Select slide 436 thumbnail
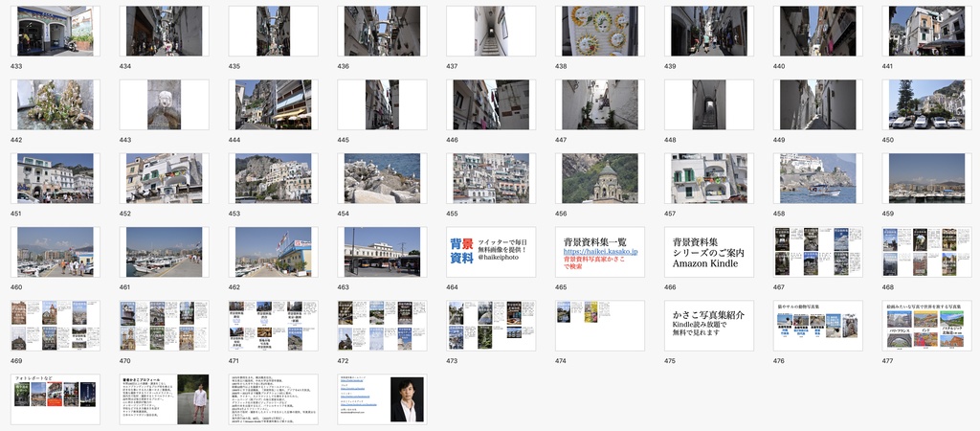This screenshot has height=431, width=980. (x=382, y=32)
